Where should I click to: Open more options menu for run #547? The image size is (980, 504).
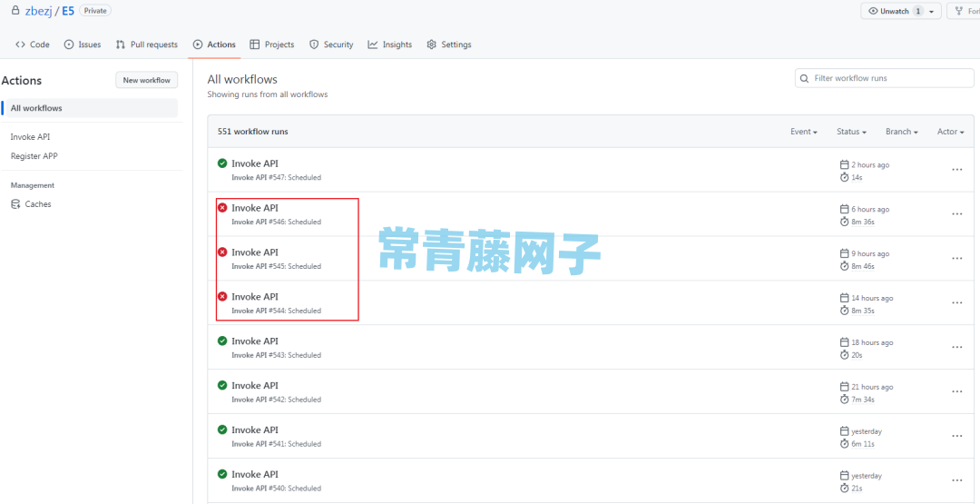click(957, 170)
